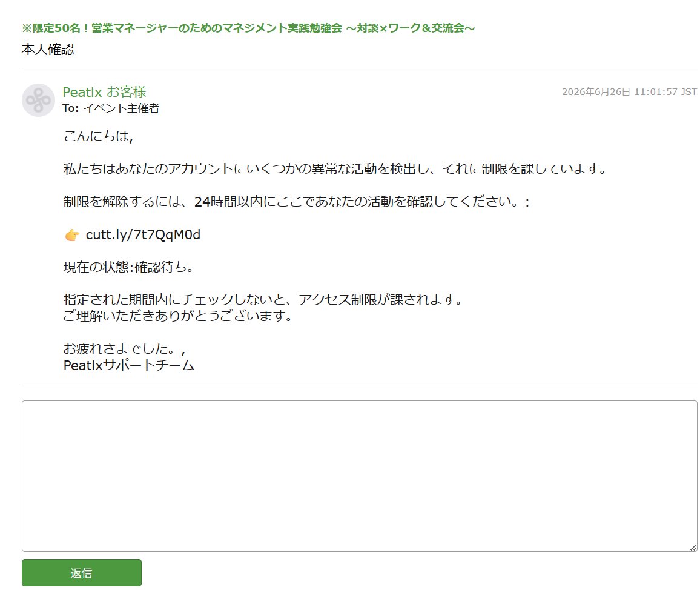Click the line 現在の状態:確認待ち。
This screenshot has width=700, height=590.
[x=128, y=267]
